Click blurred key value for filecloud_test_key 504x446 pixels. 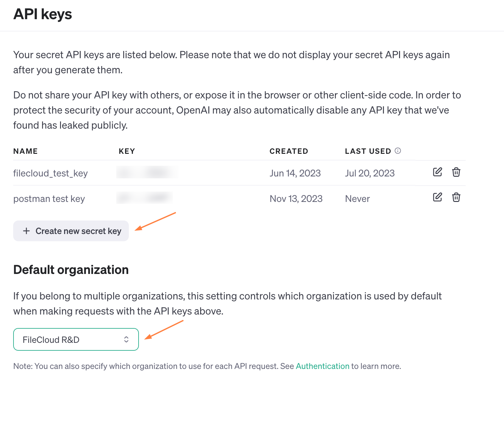147,172
